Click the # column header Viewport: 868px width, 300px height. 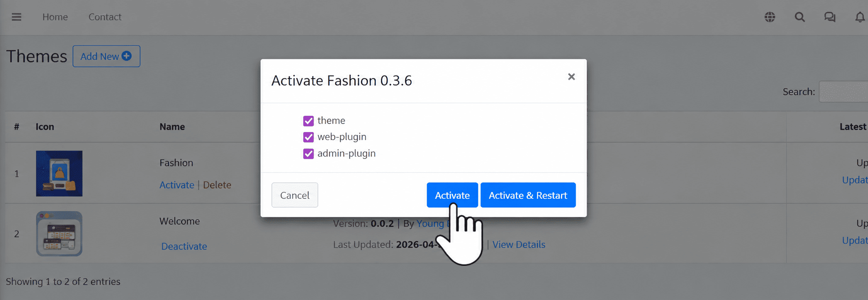tap(17, 127)
